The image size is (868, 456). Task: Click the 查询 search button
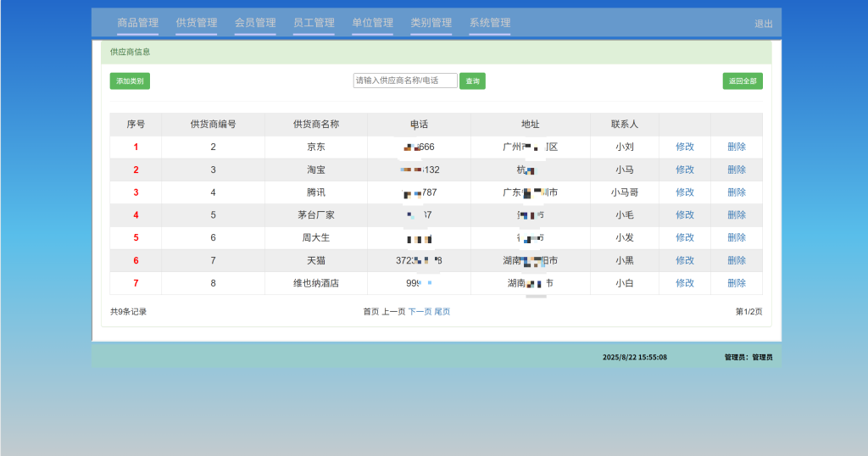472,81
